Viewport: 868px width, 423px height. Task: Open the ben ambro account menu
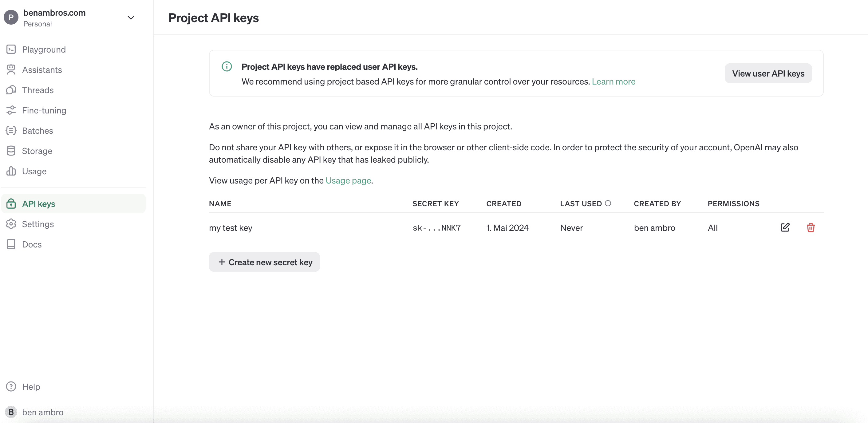tap(73, 412)
